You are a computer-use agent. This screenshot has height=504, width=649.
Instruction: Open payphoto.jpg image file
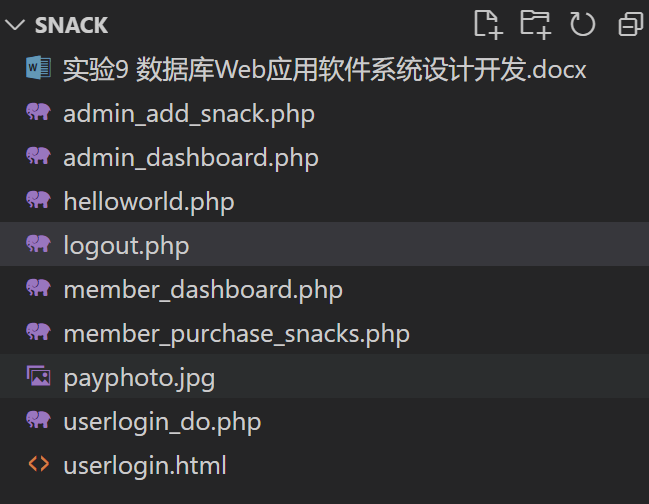click(x=324, y=377)
